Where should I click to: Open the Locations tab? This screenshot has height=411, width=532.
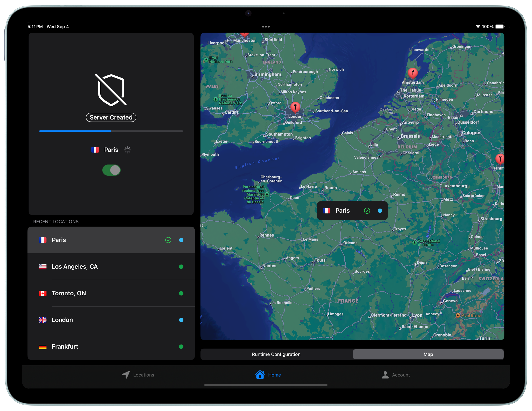(x=138, y=375)
